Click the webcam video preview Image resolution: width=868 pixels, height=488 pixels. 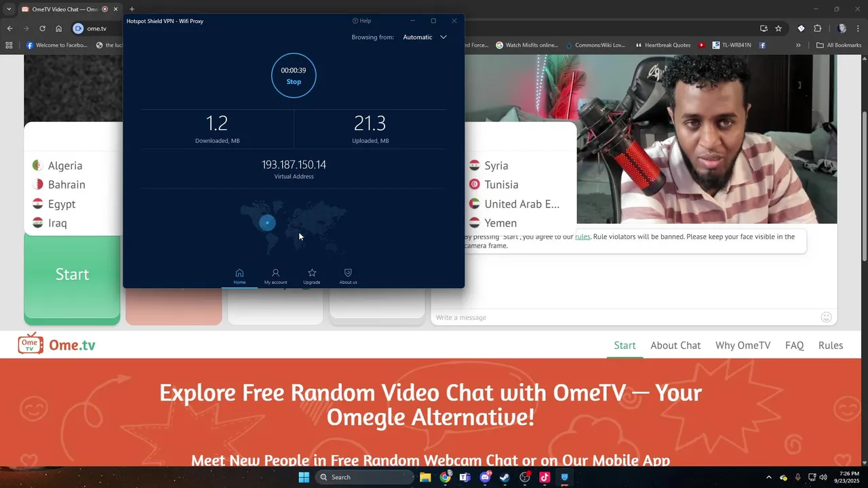(x=707, y=139)
